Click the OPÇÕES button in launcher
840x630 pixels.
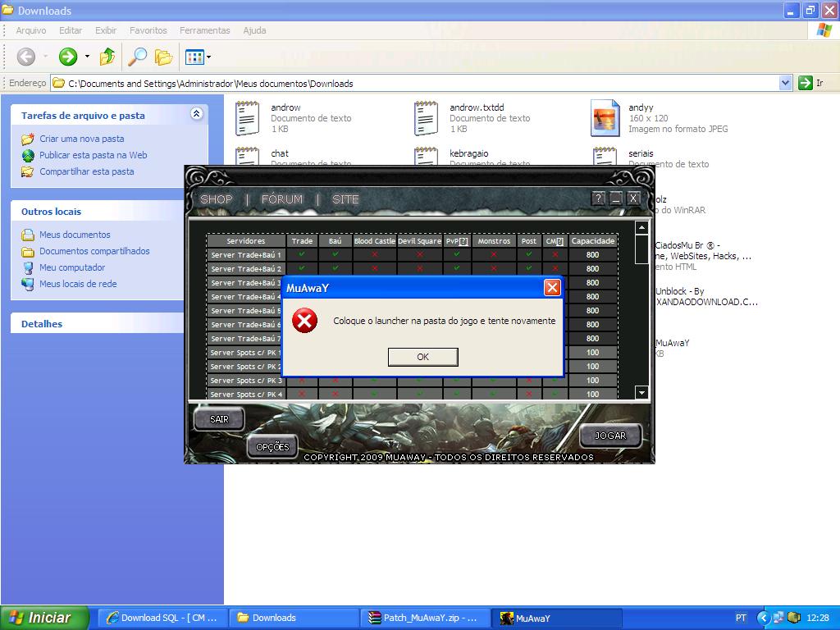[x=272, y=447]
